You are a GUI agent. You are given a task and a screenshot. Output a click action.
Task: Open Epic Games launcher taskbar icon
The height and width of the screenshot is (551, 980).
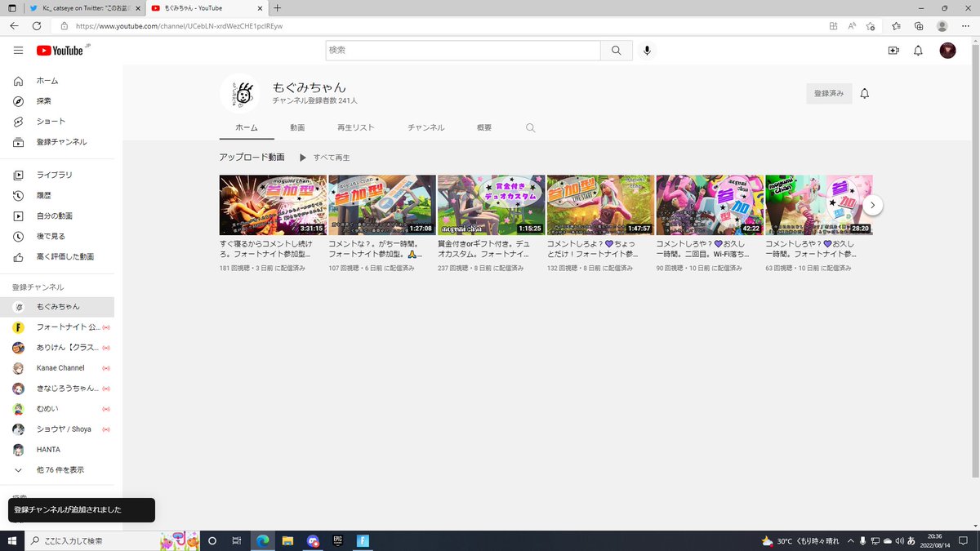coord(337,540)
